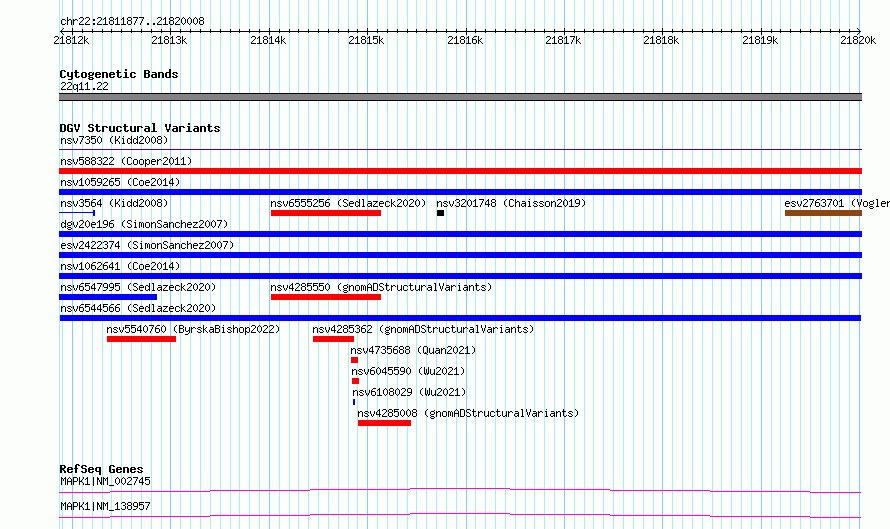Open dgv20e196 (SimonSanchez2007) label
Screen dimensions: 890x529
[x=144, y=224]
